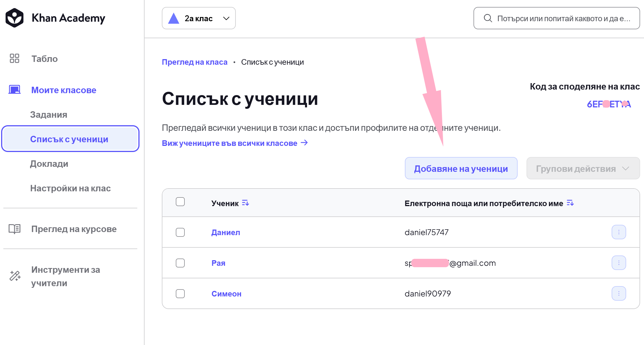Open the Групови действия dropdown

[583, 168]
